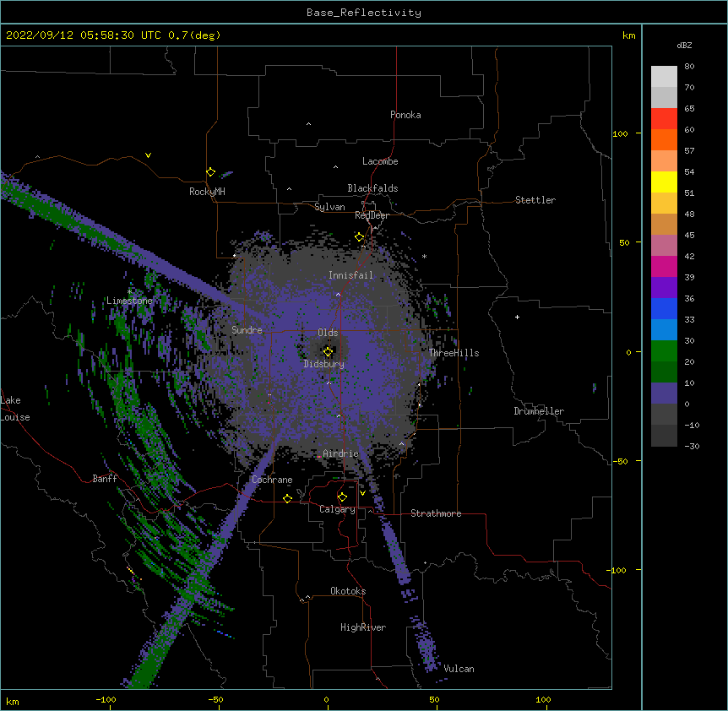Pick the royal blue 36 dBZ legend swatch
This screenshot has width=728, height=711.
664,308
